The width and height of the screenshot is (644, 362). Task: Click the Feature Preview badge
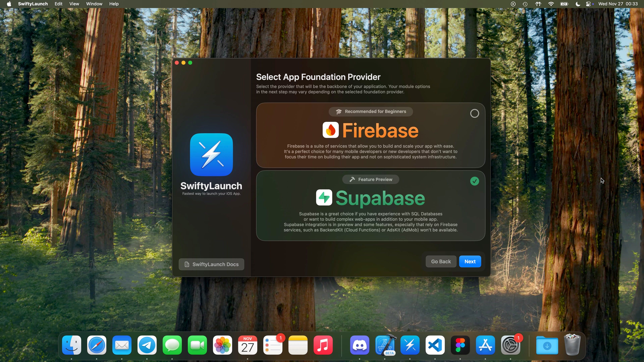pyautogui.click(x=371, y=179)
